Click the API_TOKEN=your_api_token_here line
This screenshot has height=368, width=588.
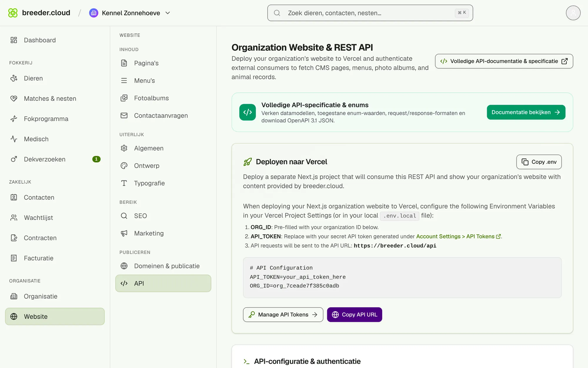pyautogui.click(x=298, y=277)
